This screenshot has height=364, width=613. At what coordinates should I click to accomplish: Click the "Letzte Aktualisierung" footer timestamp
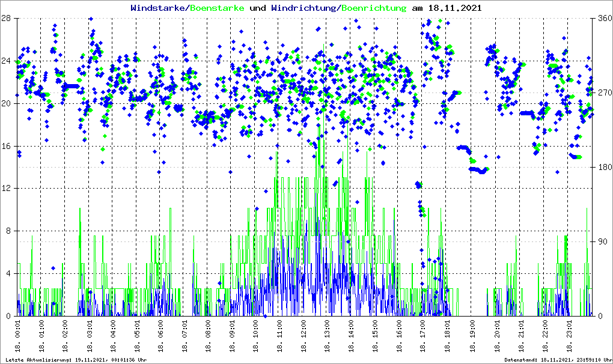[x=75, y=360]
